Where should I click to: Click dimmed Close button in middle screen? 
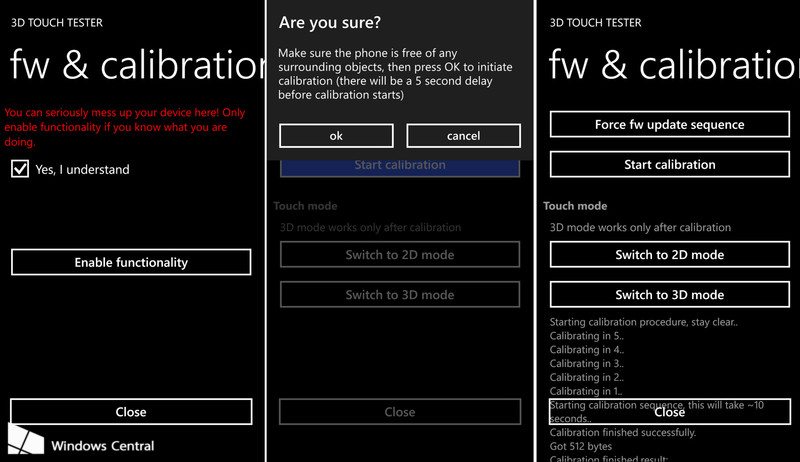point(400,411)
